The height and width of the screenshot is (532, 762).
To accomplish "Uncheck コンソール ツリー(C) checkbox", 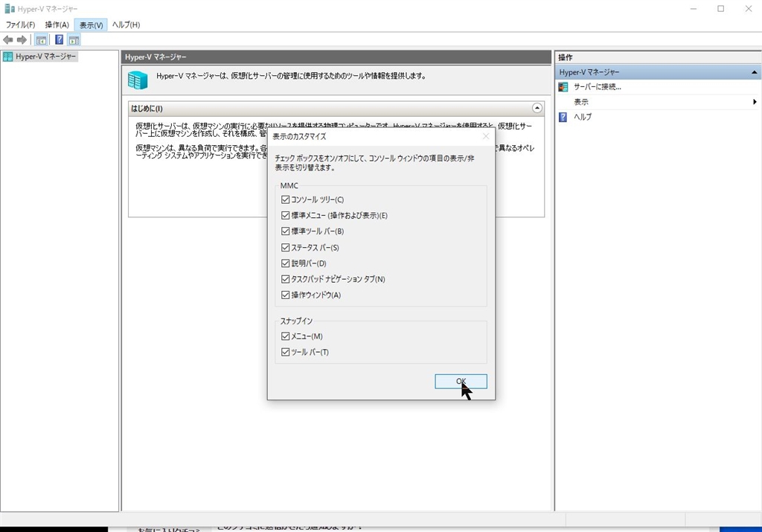I will [x=285, y=199].
